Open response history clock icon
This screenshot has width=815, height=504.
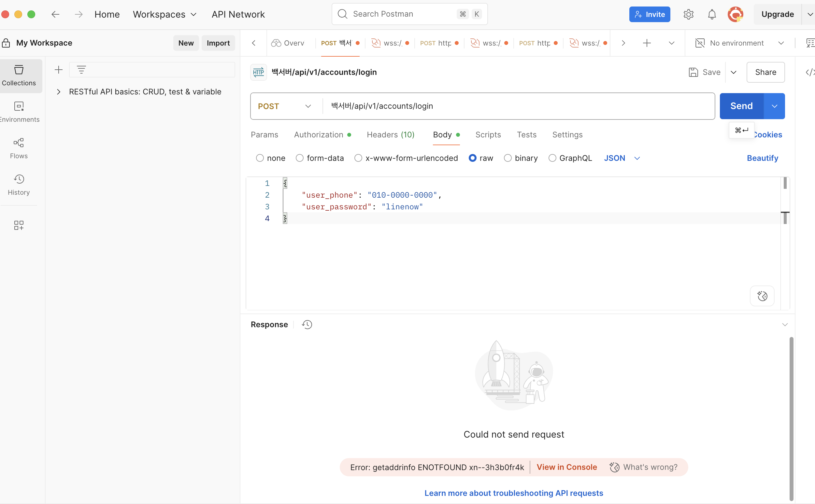(x=307, y=324)
